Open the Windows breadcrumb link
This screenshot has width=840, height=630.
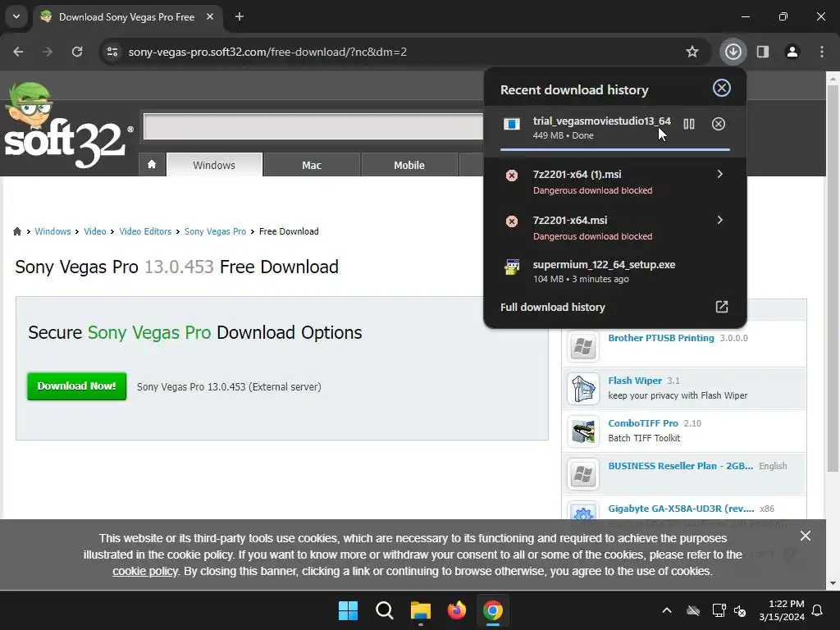[52, 231]
